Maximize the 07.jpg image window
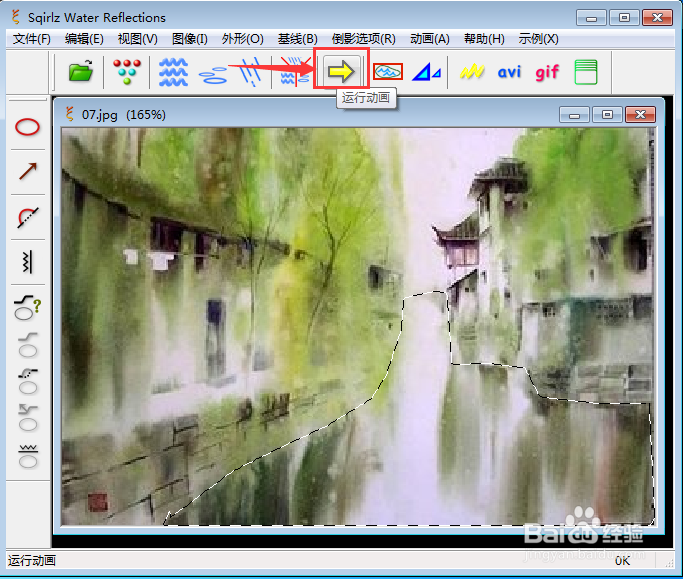 607,115
